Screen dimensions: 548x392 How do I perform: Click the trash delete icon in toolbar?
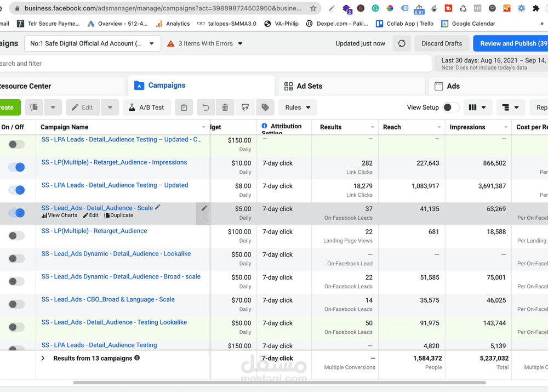(x=225, y=107)
